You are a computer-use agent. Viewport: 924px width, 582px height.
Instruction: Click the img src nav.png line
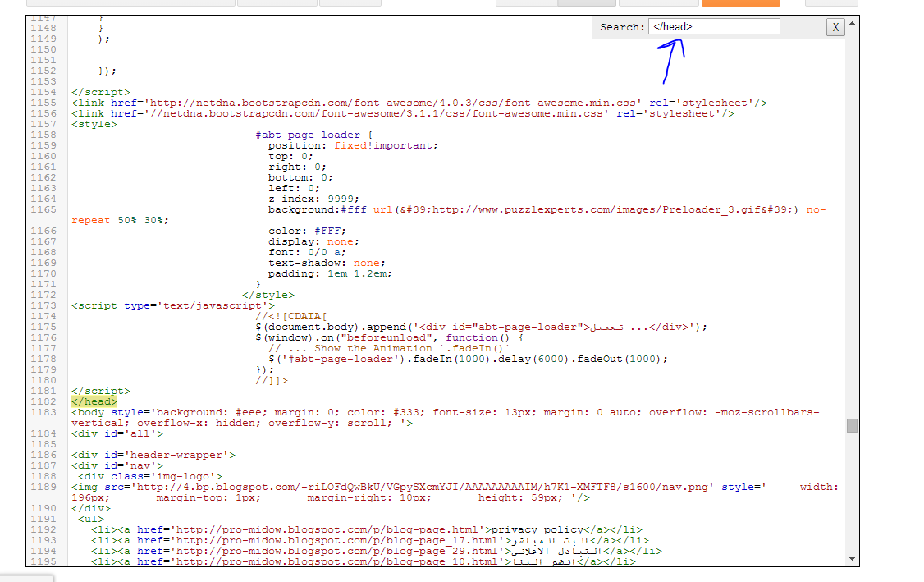[x=455, y=493]
